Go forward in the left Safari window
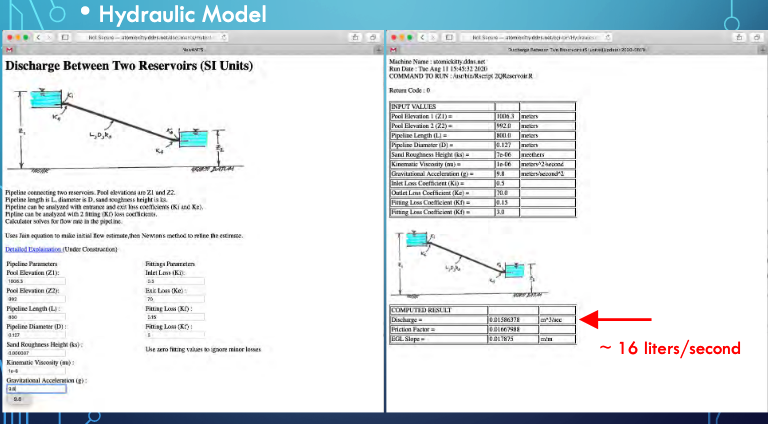Screen dimensions: 768x424 48,37
